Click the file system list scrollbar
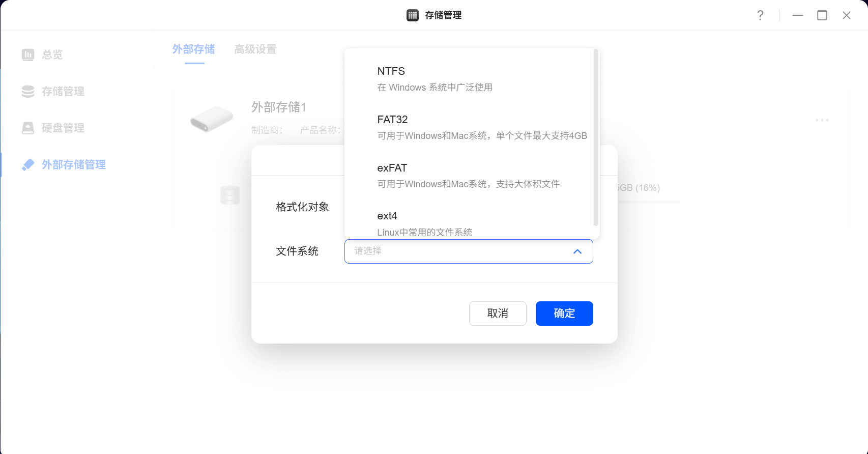This screenshot has width=868, height=454. (x=596, y=137)
